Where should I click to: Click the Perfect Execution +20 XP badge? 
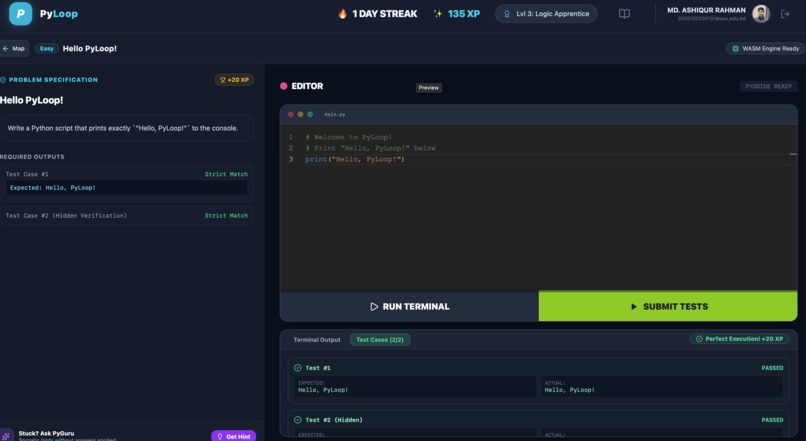tap(739, 339)
